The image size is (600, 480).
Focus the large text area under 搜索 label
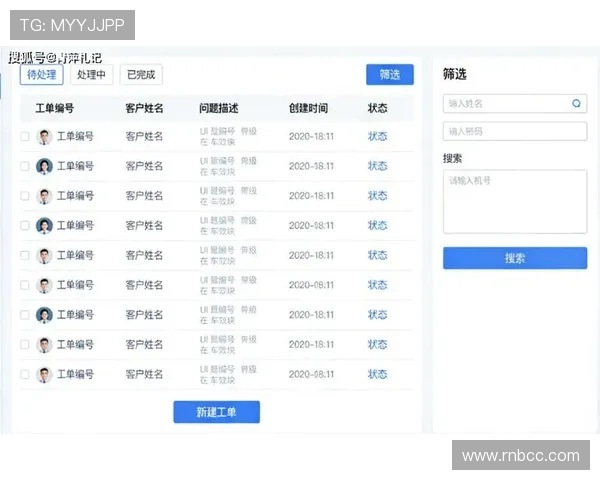pyautogui.click(x=515, y=202)
